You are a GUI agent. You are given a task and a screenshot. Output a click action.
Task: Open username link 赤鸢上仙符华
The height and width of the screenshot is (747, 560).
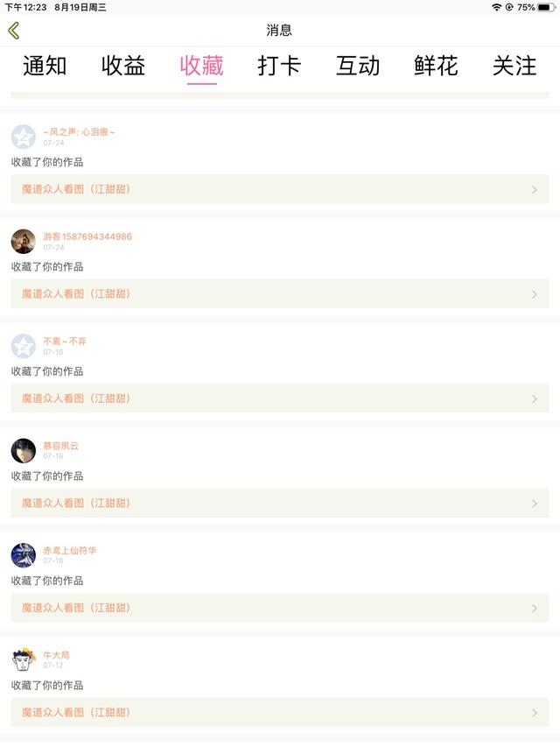[x=69, y=551]
